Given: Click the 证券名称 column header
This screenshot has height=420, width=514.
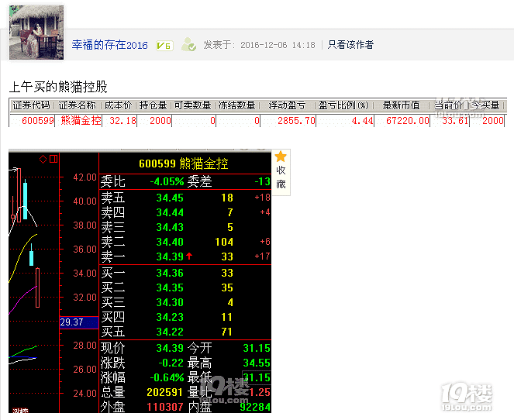Looking at the screenshot, I should [x=78, y=105].
